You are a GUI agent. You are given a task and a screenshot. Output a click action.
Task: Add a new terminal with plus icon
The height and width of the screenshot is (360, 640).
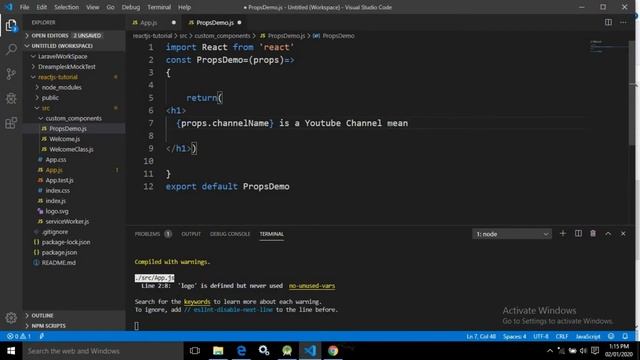coord(563,233)
